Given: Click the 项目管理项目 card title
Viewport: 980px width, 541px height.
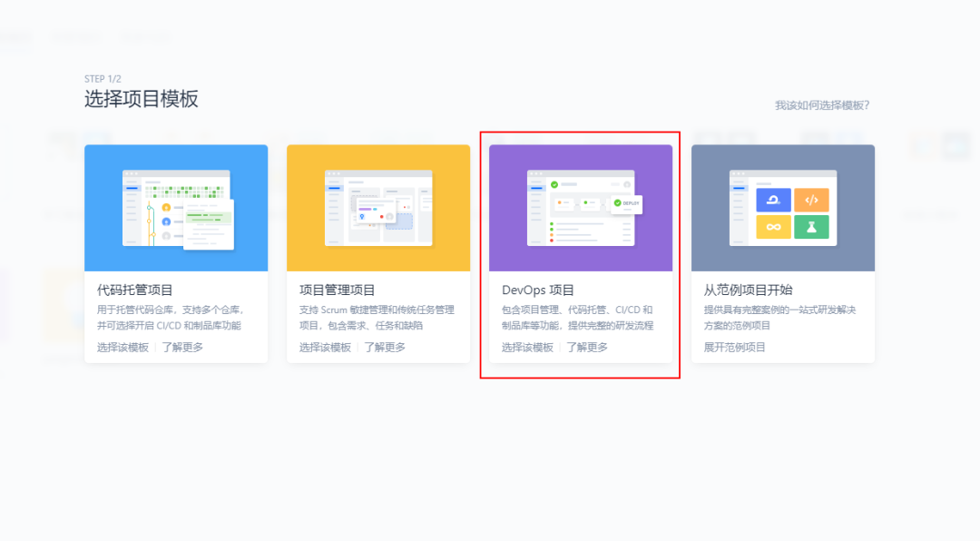Looking at the screenshot, I should (337, 290).
